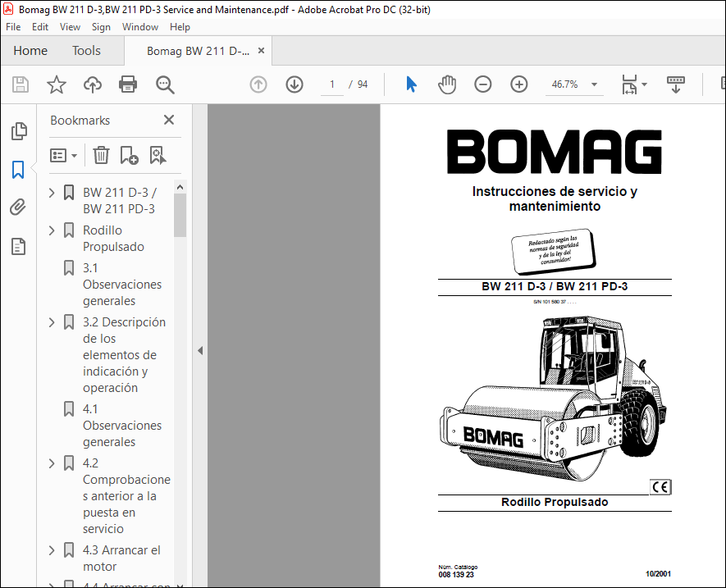This screenshot has width=726, height=588.
Task: Click the page number input field
Action: pyautogui.click(x=332, y=84)
